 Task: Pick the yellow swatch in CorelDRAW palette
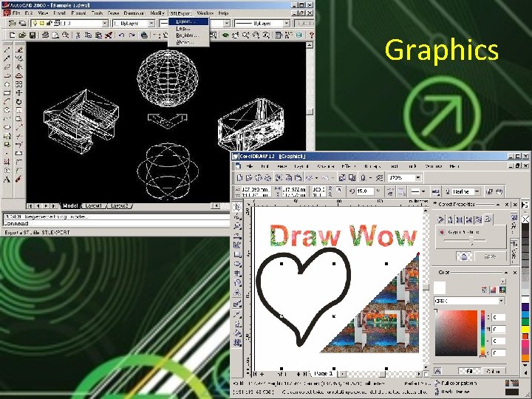tap(525, 330)
